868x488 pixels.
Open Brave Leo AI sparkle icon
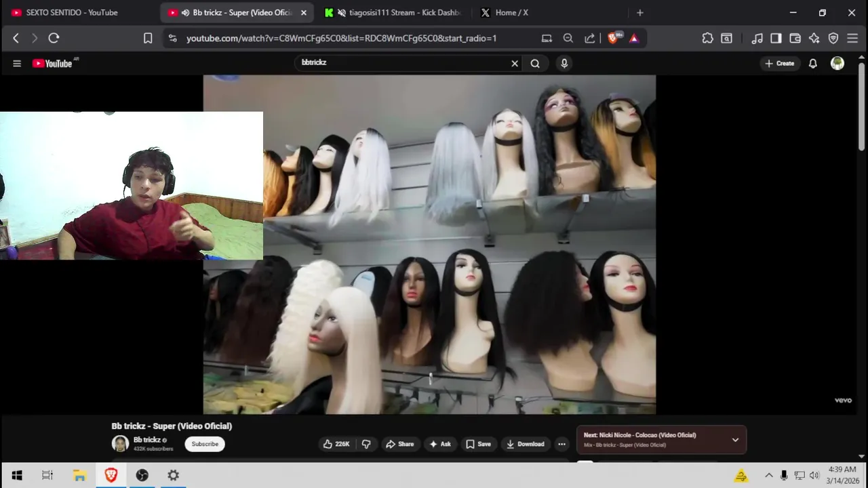(x=814, y=39)
